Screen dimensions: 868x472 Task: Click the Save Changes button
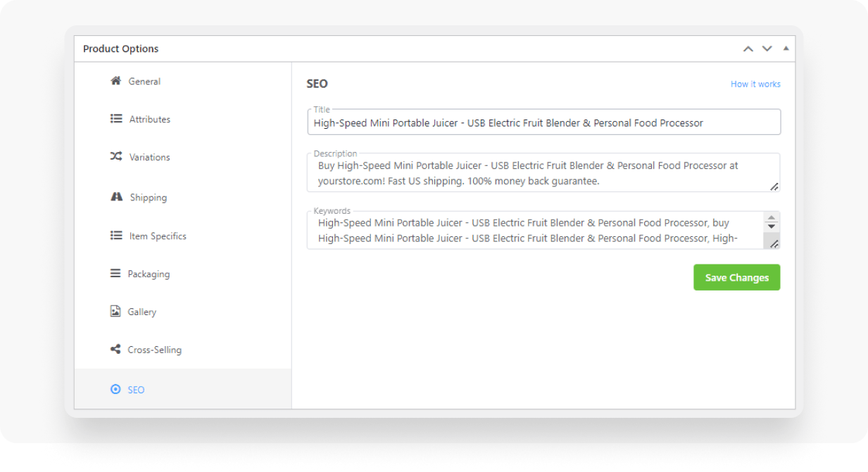(736, 277)
